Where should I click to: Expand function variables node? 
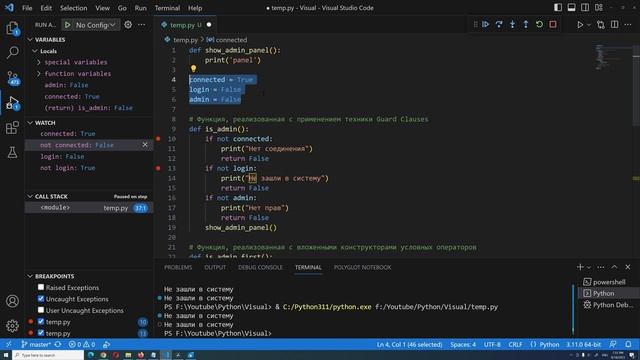tap(39, 74)
